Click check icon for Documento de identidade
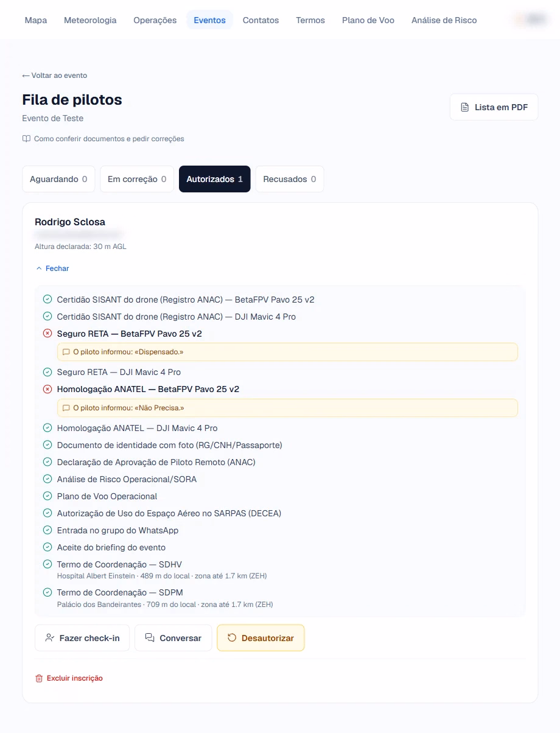Screen dimensions: 560x733 click(47, 445)
